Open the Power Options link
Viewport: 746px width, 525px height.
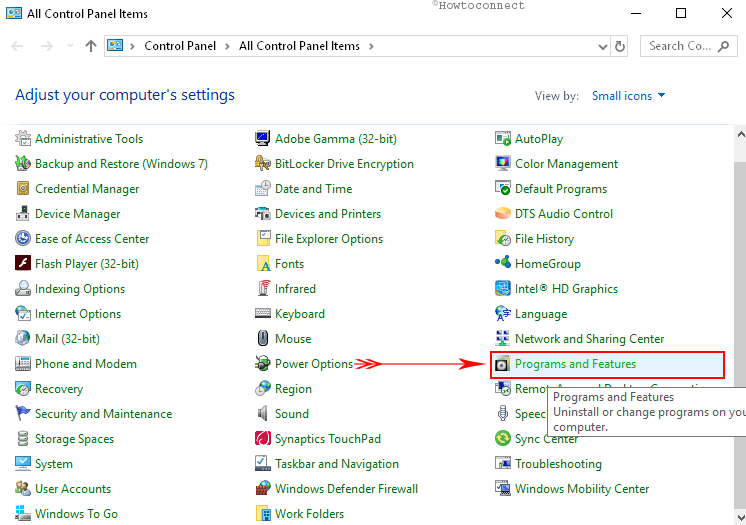(314, 364)
